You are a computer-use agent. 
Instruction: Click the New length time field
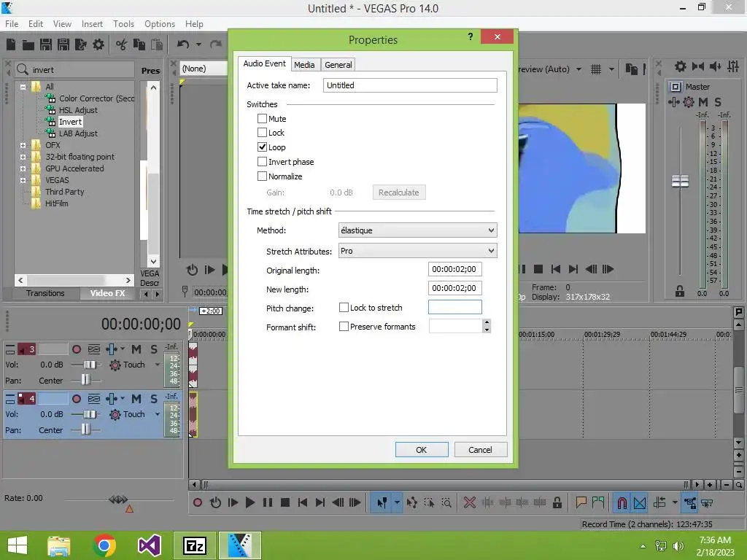455,288
